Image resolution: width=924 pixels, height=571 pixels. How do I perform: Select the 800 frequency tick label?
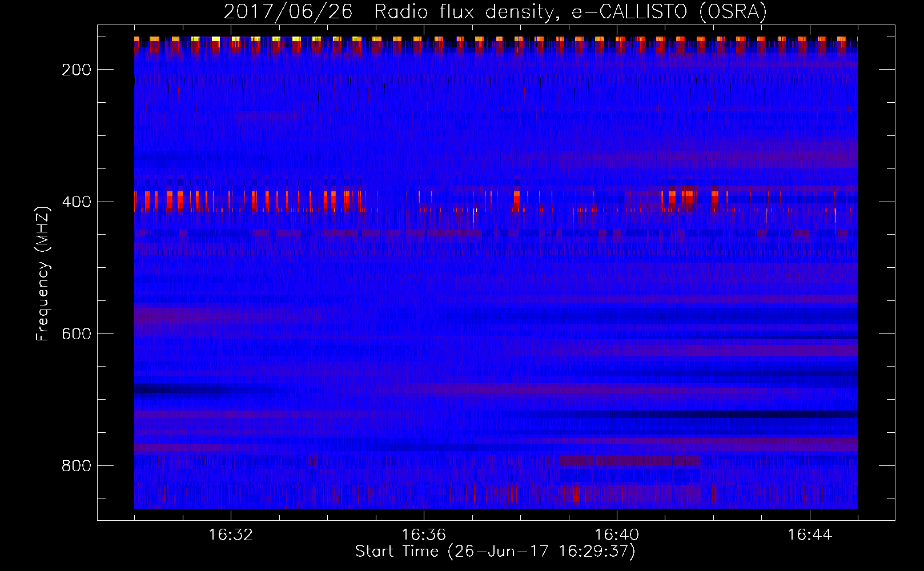[77, 466]
